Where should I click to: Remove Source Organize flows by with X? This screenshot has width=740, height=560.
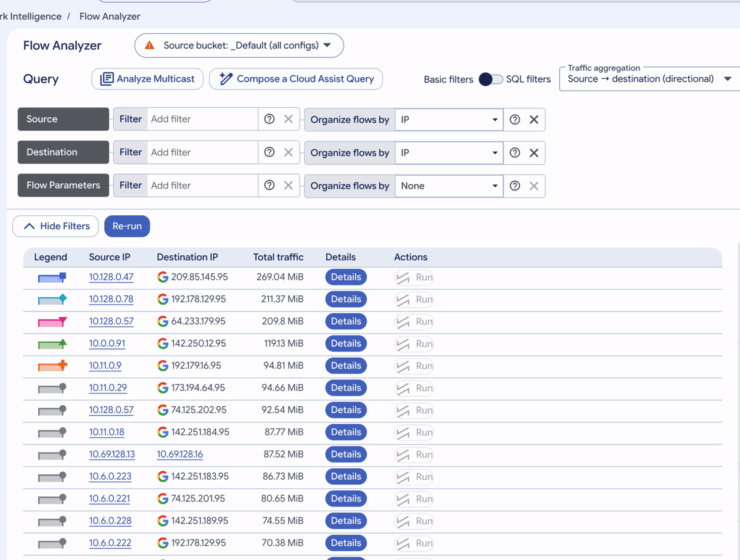[534, 120]
